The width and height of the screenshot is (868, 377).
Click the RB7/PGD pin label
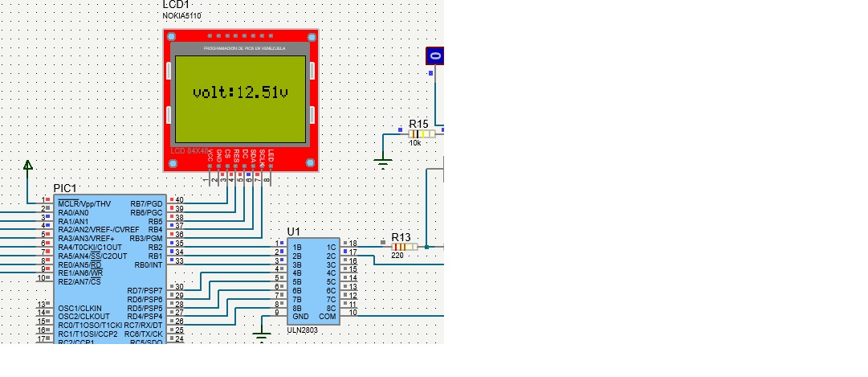tap(147, 204)
